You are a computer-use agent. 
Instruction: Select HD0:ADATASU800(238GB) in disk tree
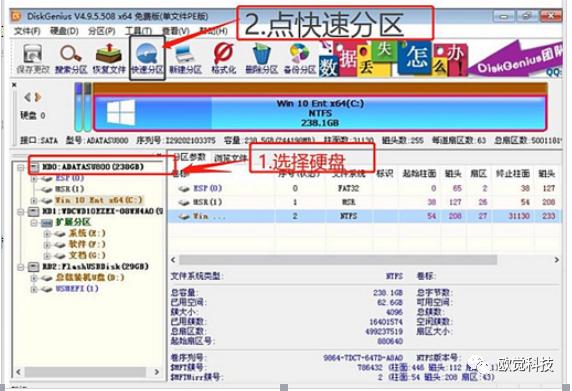point(93,167)
